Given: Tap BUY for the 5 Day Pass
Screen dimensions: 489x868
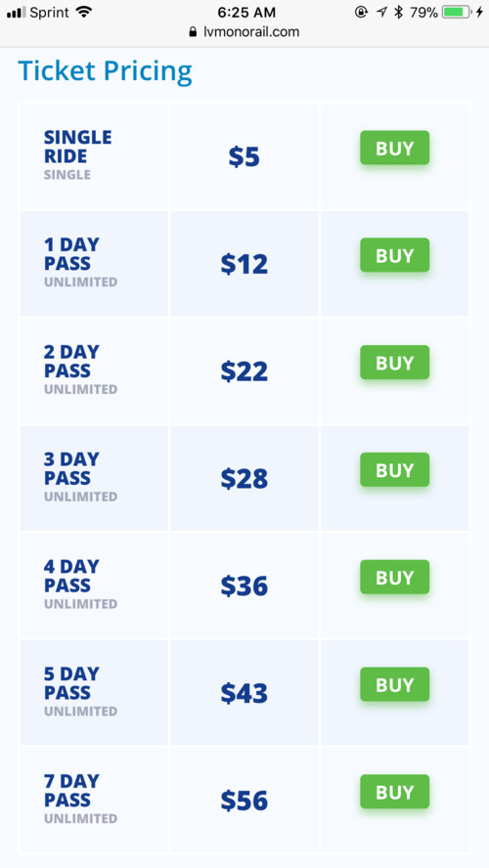Looking at the screenshot, I should pyautogui.click(x=394, y=685).
